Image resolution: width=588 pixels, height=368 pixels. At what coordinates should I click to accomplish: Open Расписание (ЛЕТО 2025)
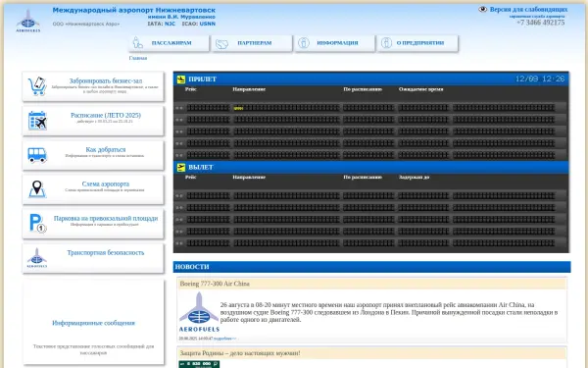point(106,115)
